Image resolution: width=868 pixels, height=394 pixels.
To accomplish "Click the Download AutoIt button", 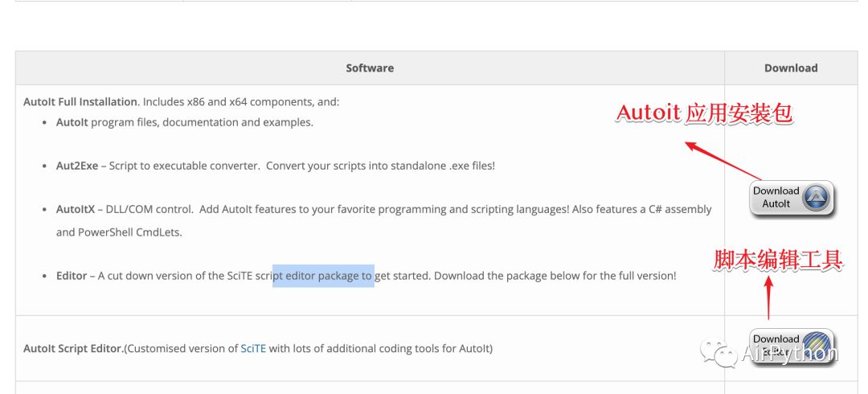I will 792,198.
